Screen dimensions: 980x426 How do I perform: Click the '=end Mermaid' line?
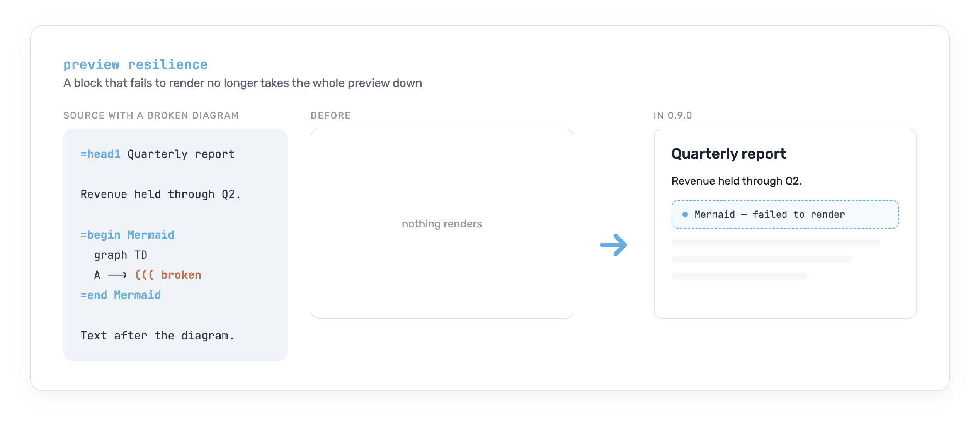pos(121,295)
